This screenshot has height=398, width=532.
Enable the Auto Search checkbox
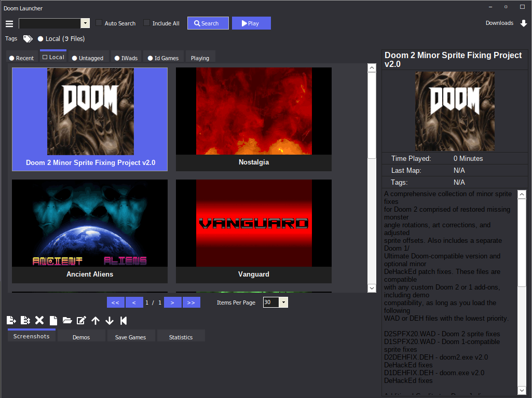[x=98, y=23]
